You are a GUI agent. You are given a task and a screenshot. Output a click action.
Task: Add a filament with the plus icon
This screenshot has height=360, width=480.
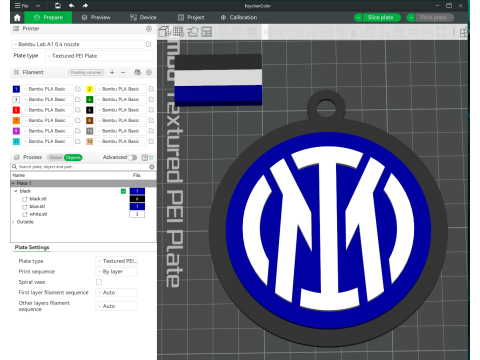pos(112,72)
